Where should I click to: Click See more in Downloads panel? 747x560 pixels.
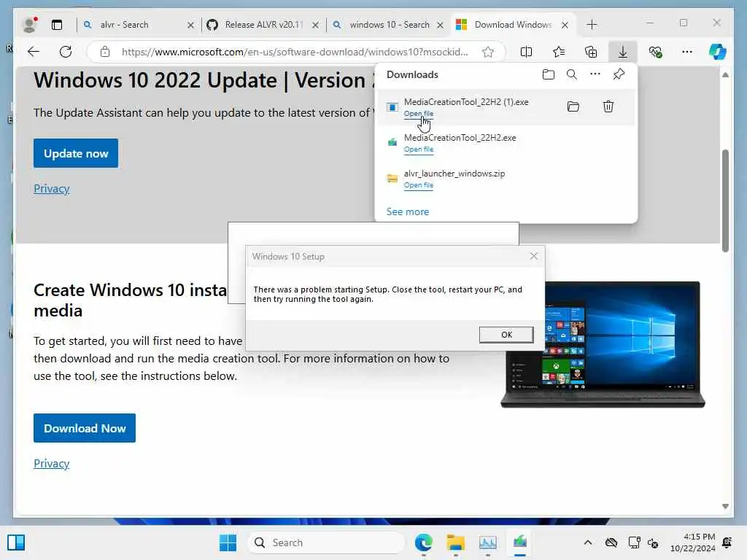[407, 211]
